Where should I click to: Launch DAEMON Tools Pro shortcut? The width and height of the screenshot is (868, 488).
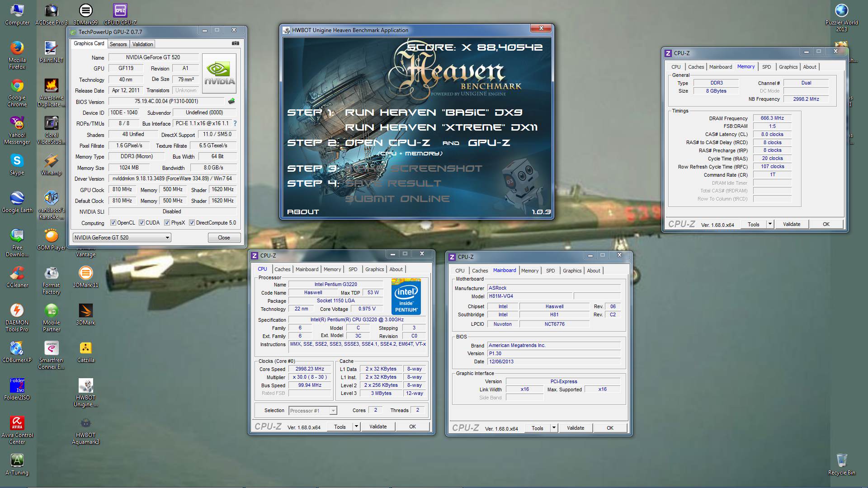[17, 317]
